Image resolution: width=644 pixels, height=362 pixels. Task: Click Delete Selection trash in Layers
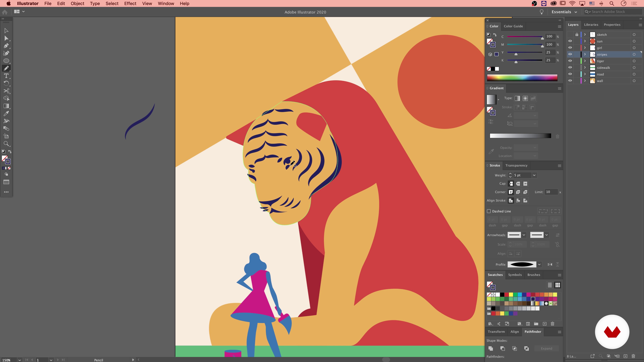click(x=633, y=356)
